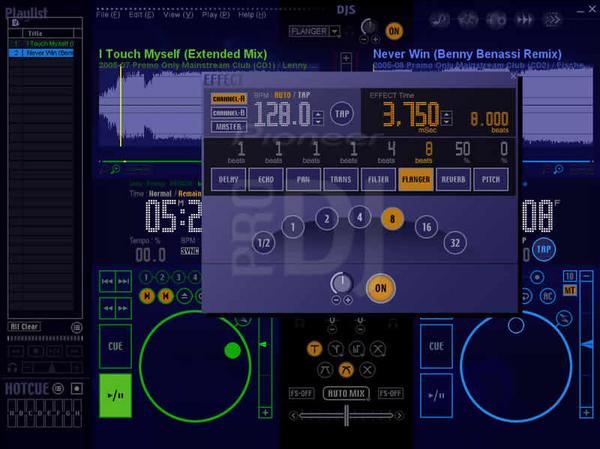The width and height of the screenshot is (600, 449).
Task: Skip to next track on green deck
Action: (x=123, y=282)
